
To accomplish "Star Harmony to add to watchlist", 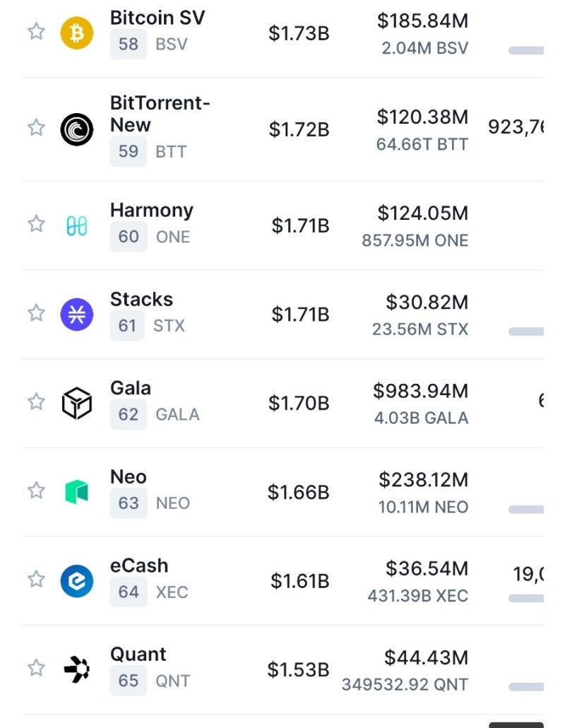I will pyautogui.click(x=36, y=224).
